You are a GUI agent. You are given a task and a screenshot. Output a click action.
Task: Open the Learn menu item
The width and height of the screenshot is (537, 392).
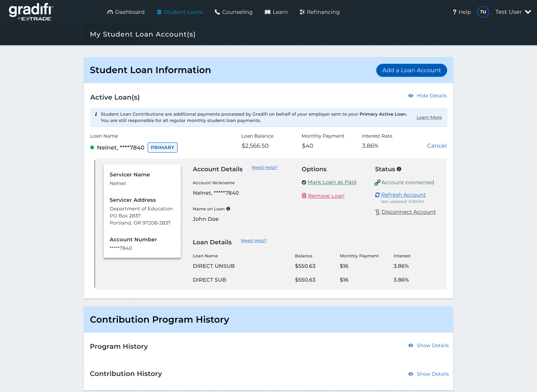(276, 12)
